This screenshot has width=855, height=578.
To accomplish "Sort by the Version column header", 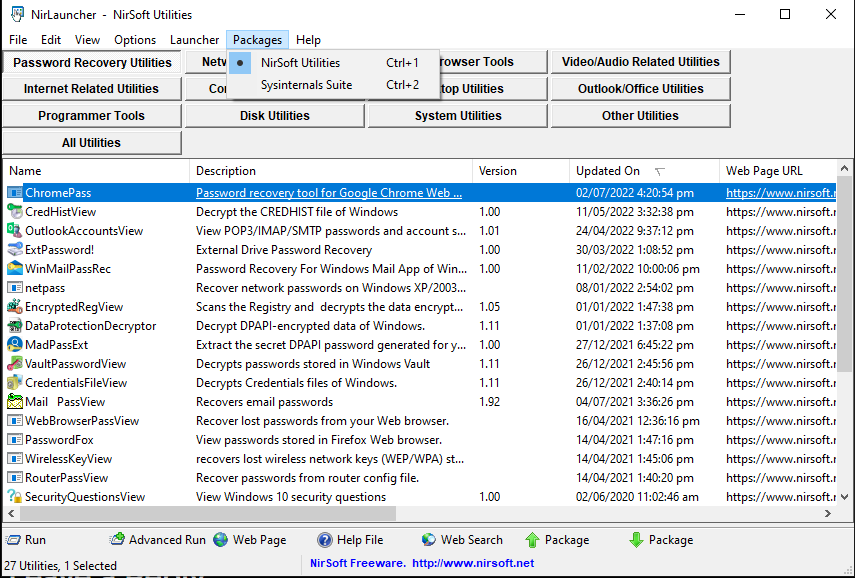I will [x=521, y=171].
